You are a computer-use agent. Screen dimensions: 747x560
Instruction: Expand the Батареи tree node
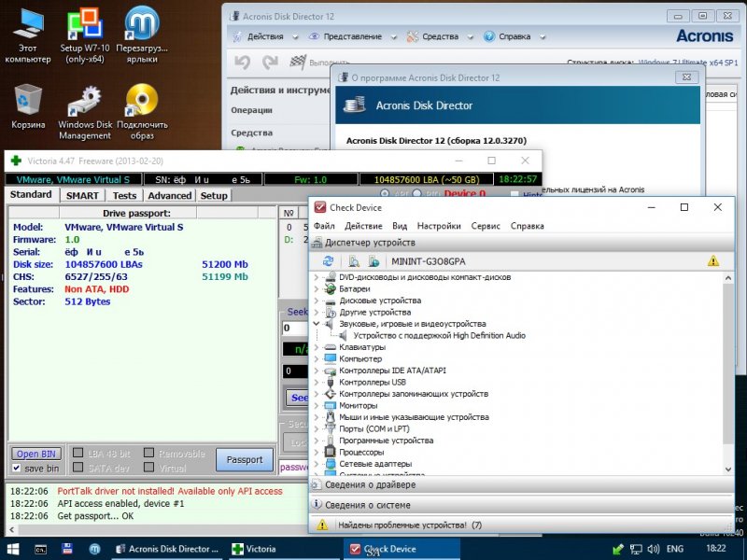click(316, 288)
